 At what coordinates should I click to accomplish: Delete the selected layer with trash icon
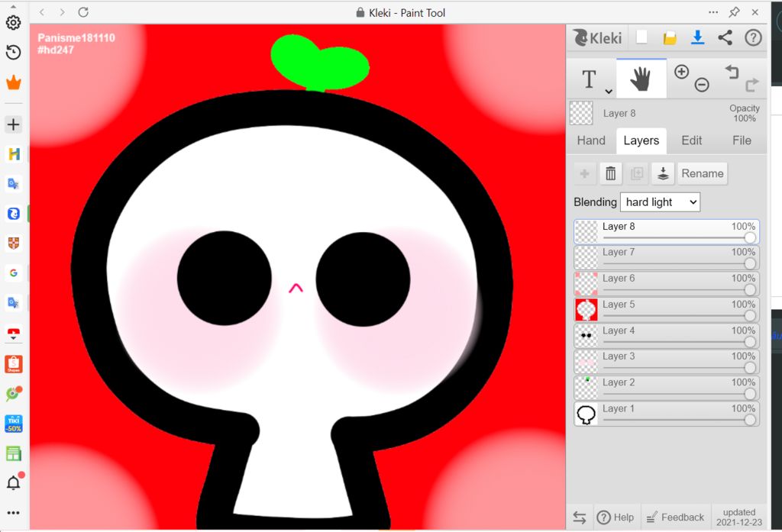(x=610, y=173)
